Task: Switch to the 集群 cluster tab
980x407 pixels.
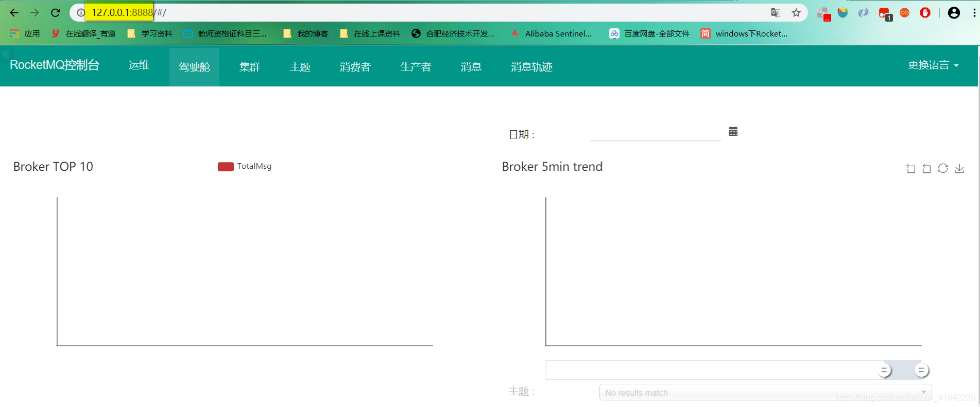Action: pos(250,67)
